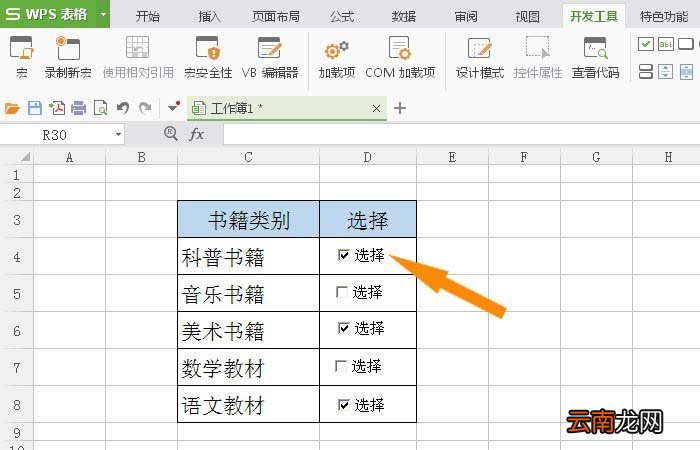
Task: Insert a command button control
Action: point(686,44)
